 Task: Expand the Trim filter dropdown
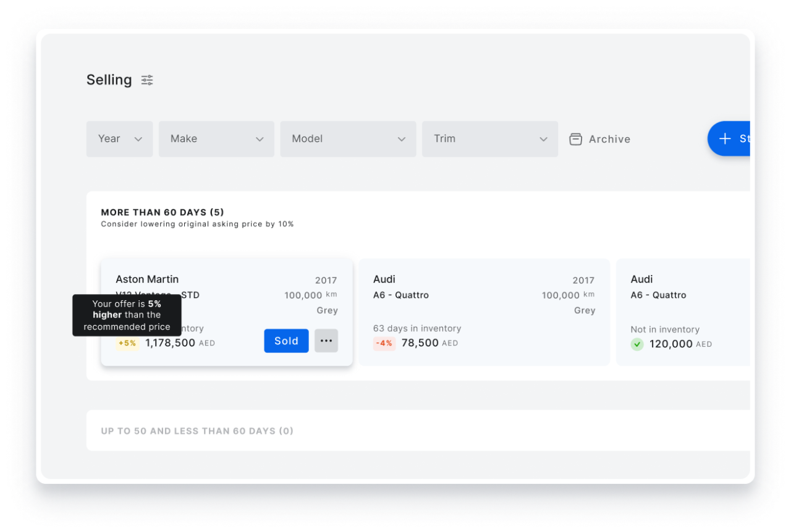tap(489, 138)
